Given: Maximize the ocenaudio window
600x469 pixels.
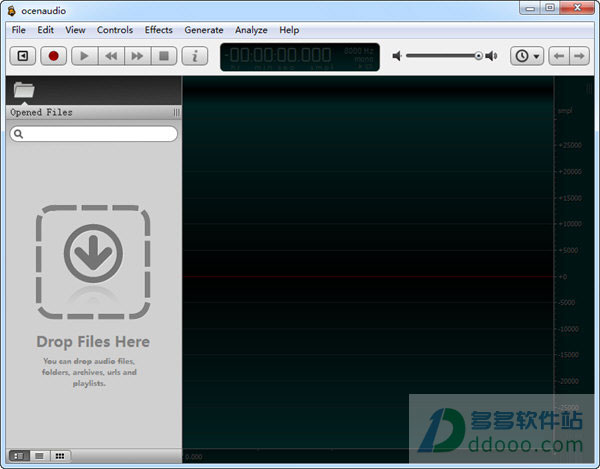Looking at the screenshot, I should coord(550,8).
